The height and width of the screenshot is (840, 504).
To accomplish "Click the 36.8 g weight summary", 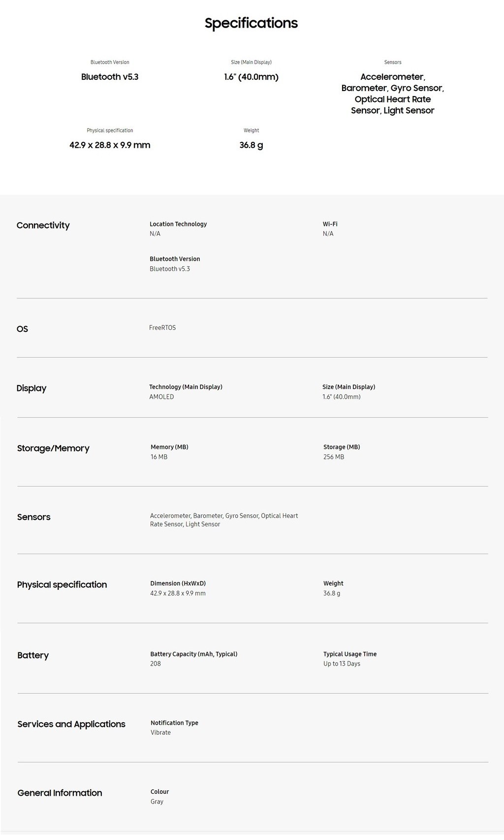I will pyautogui.click(x=251, y=145).
